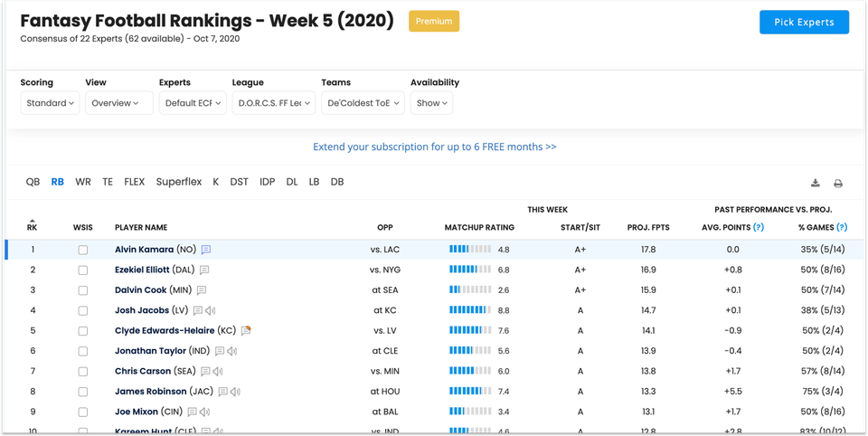Open the Avg. Points help question mark

click(x=759, y=227)
